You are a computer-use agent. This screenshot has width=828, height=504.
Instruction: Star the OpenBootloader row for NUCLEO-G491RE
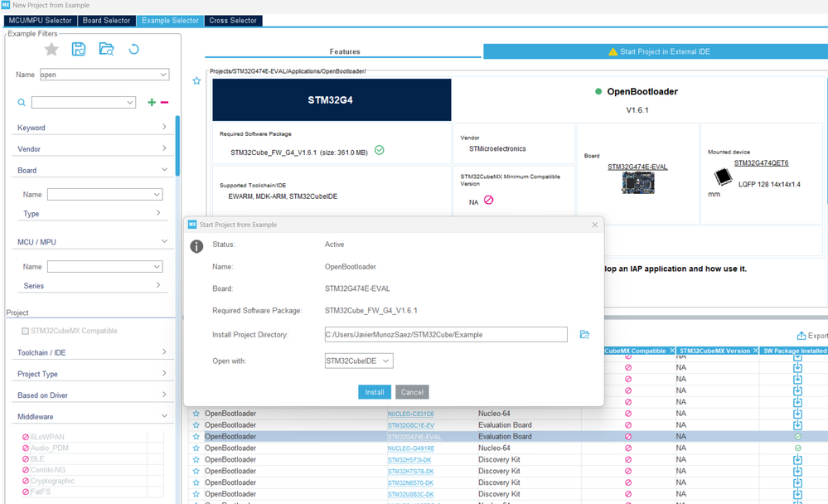pyautogui.click(x=196, y=448)
